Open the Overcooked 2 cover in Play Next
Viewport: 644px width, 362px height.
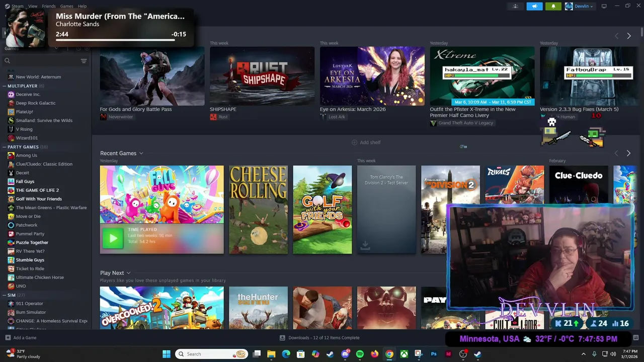(x=162, y=308)
